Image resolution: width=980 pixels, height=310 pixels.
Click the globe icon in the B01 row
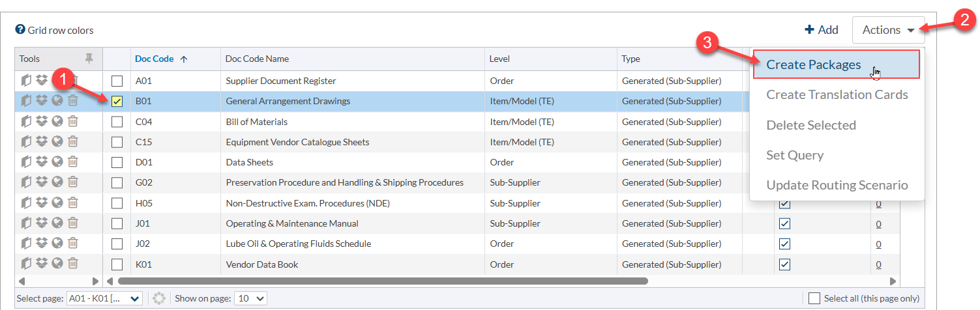[57, 101]
